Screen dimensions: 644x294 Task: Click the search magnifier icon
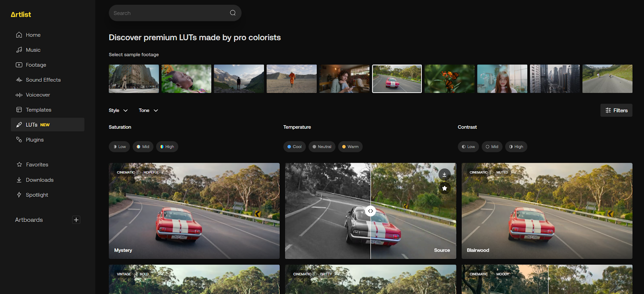click(x=233, y=13)
